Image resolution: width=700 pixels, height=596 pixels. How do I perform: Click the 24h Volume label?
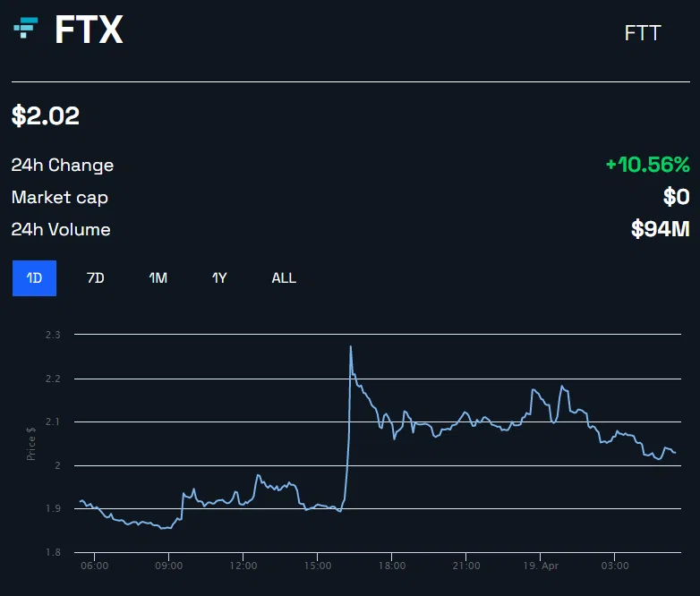tap(61, 229)
